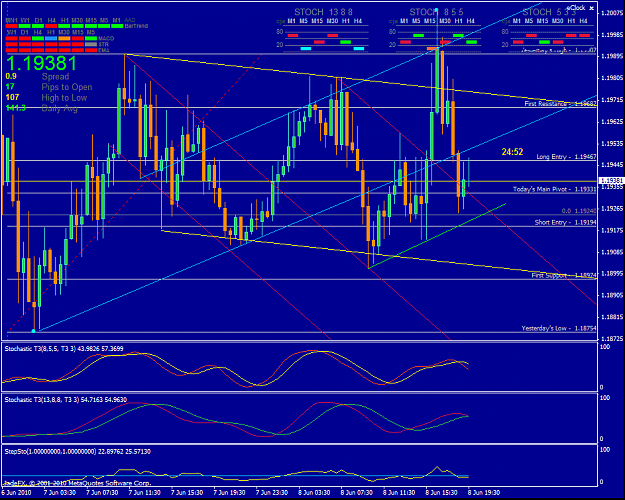Select the High to Low label
The image size is (625, 500).
point(64,98)
